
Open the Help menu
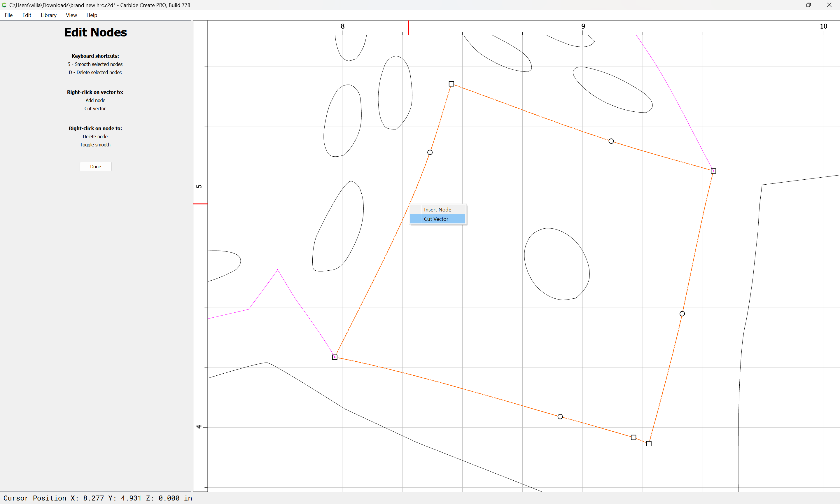tap(92, 15)
